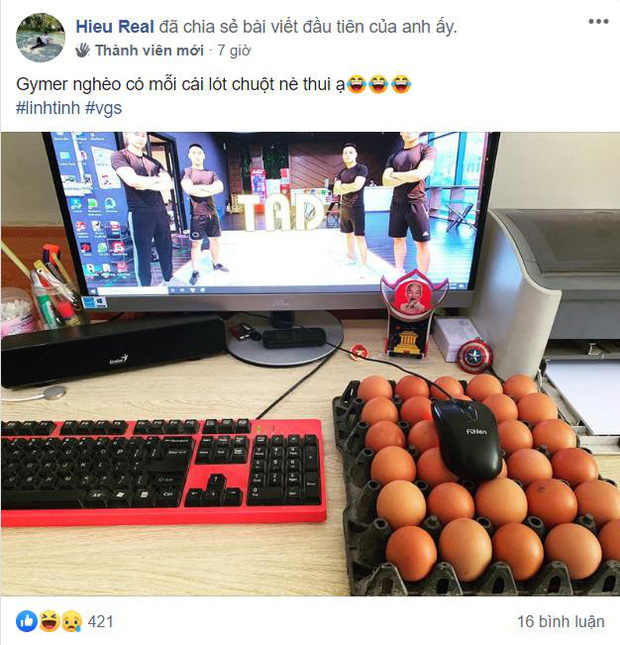Screen dimensions: 620x645
Task: Click the 7 giờ post timestamp
Action: tap(234, 50)
